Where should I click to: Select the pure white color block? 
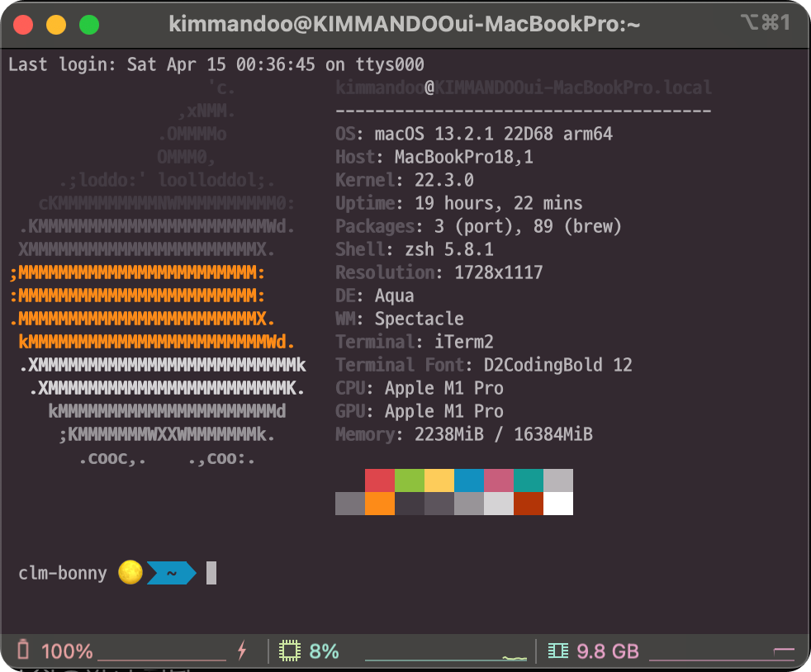(x=558, y=504)
